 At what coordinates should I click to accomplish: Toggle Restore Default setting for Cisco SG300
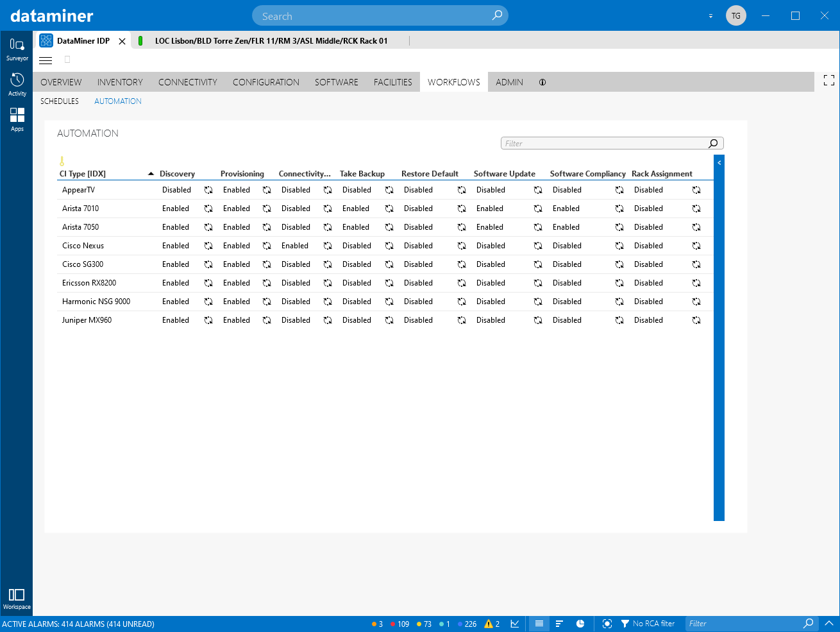click(462, 264)
